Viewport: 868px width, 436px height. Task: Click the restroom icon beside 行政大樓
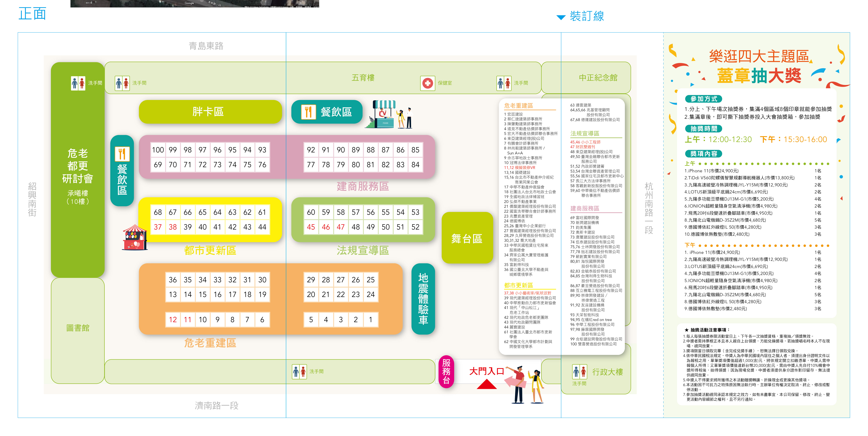tap(580, 372)
